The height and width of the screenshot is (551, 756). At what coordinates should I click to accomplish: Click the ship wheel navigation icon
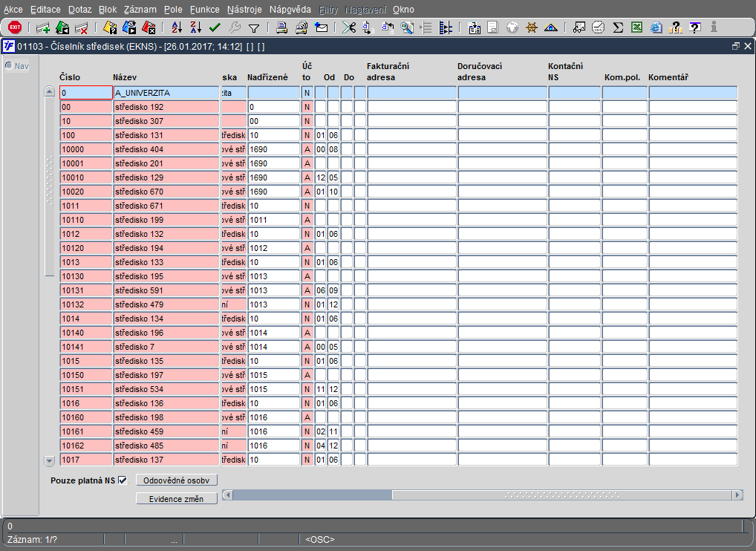531,28
